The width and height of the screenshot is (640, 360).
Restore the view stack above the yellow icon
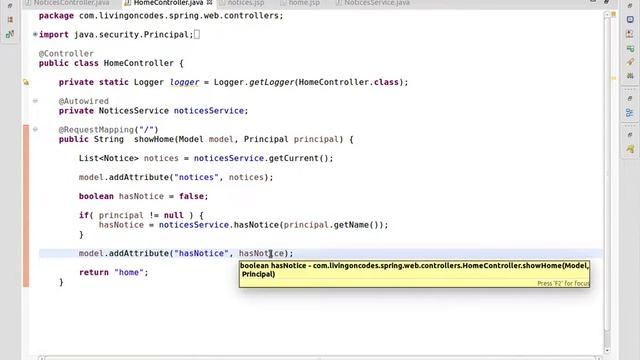coord(630,135)
